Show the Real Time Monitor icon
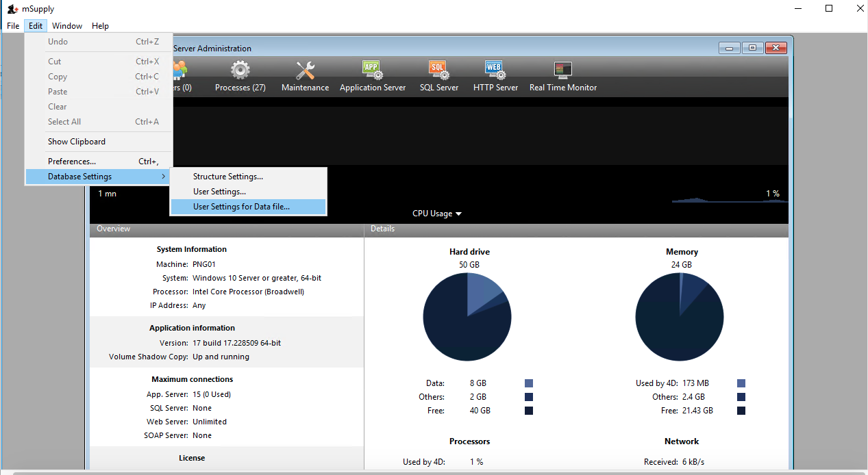Image resolution: width=868 pixels, height=475 pixels. [x=562, y=70]
